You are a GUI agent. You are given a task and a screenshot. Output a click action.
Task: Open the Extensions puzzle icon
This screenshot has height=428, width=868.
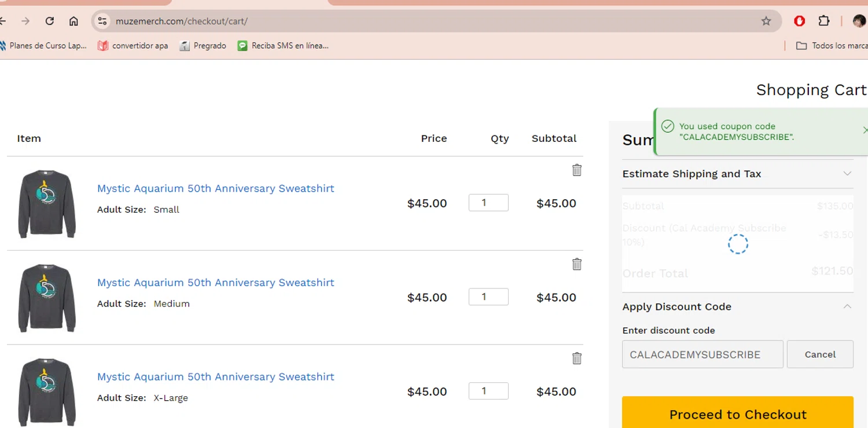click(824, 21)
